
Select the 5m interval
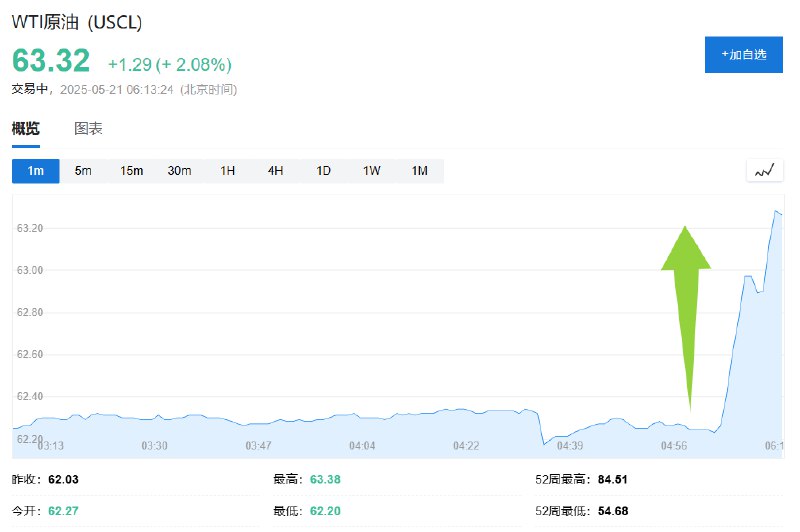pyautogui.click(x=83, y=171)
